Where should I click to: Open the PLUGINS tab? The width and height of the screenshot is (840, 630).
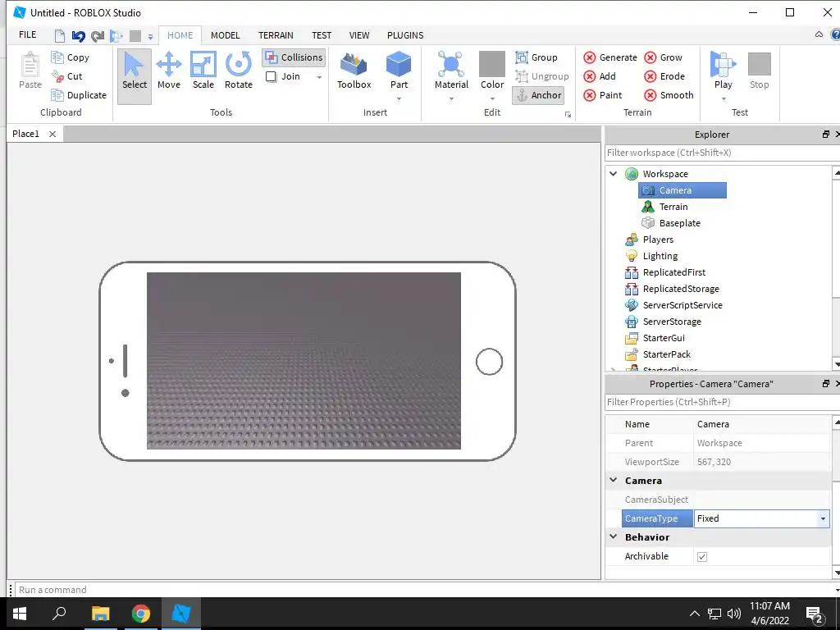click(405, 35)
